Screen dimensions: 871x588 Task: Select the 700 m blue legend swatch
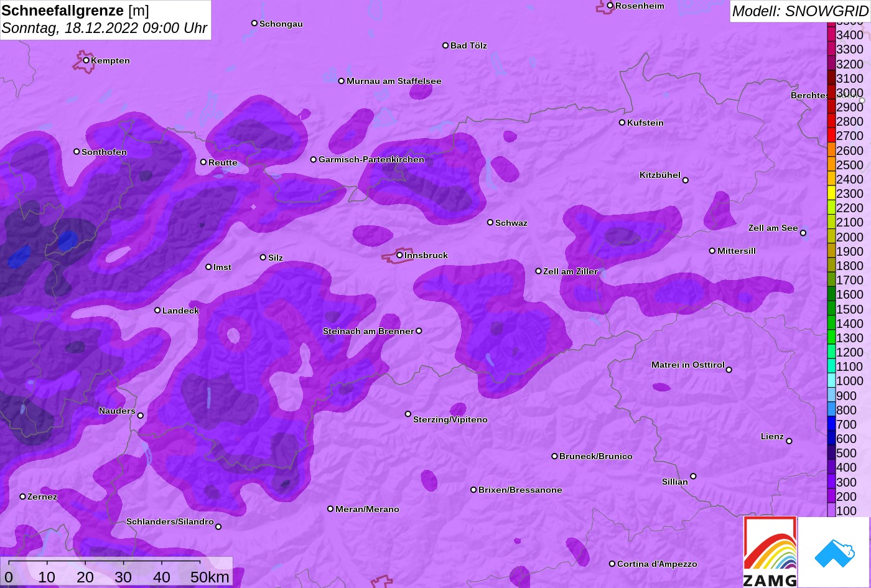(831, 424)
